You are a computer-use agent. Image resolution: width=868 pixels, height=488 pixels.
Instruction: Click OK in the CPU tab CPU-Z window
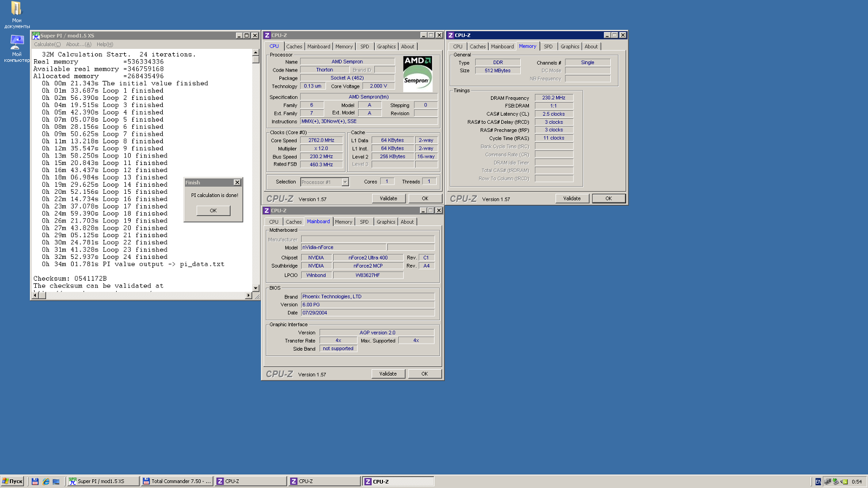425,199
